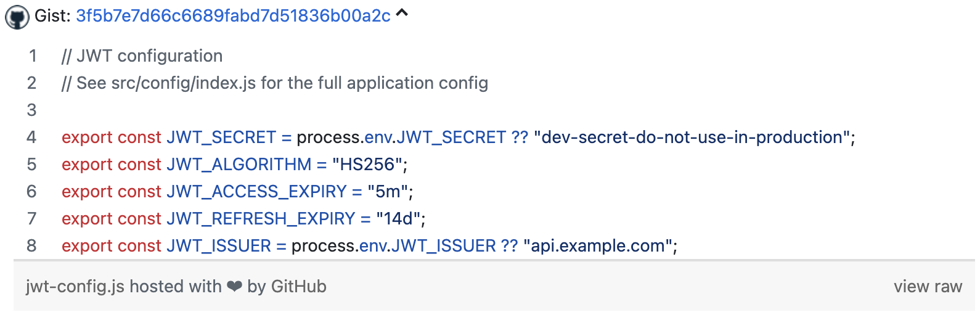The height and width of the screenshot is (312, 980).
Task: Click the JWT_REFRESH_EXPIRY constant name
Action: pos(261,219)
